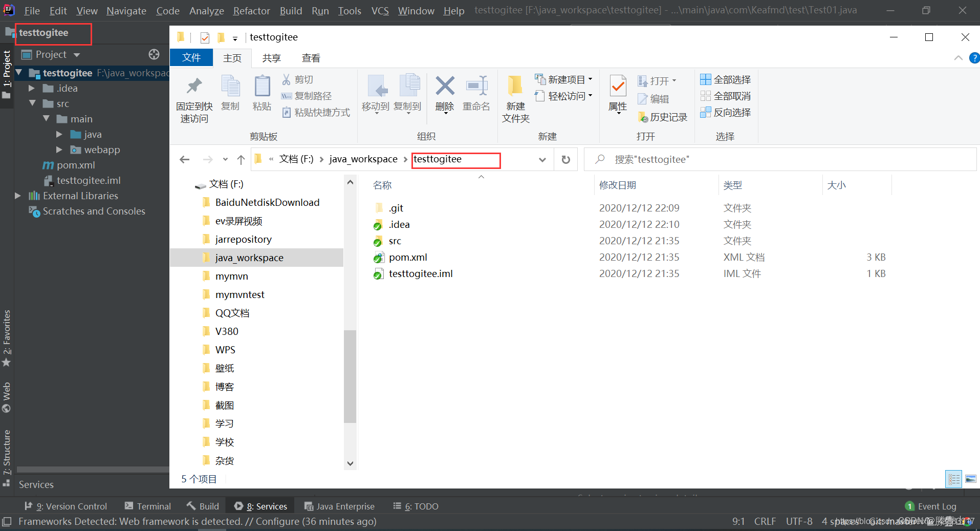Open the VCS menu in IntelliJ
The image size is (980, 531).
tap(379, 10)
